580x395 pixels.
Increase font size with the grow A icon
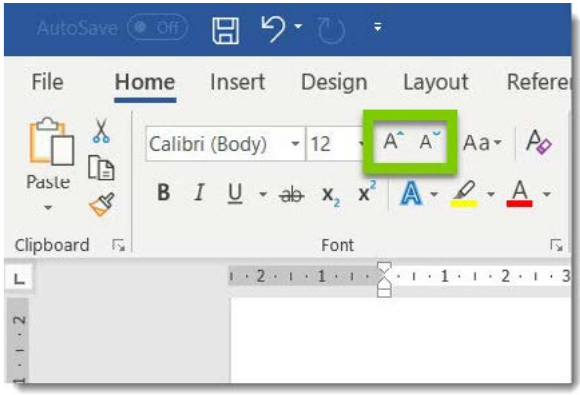click(x=393, y=141)
